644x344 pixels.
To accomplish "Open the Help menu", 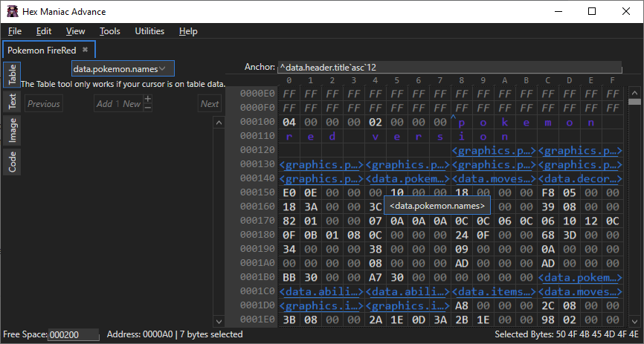I will point(188,31).
